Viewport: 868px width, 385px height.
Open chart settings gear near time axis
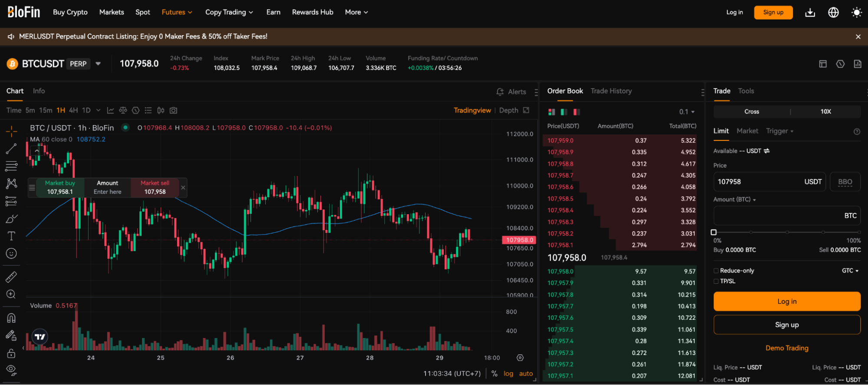point(520,358)
